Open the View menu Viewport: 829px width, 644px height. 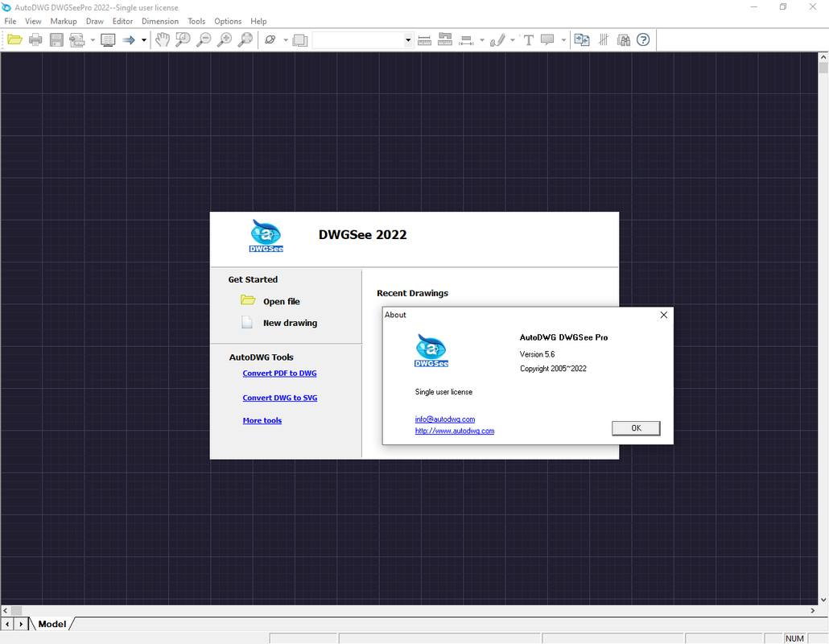click(x=33, y=21)
